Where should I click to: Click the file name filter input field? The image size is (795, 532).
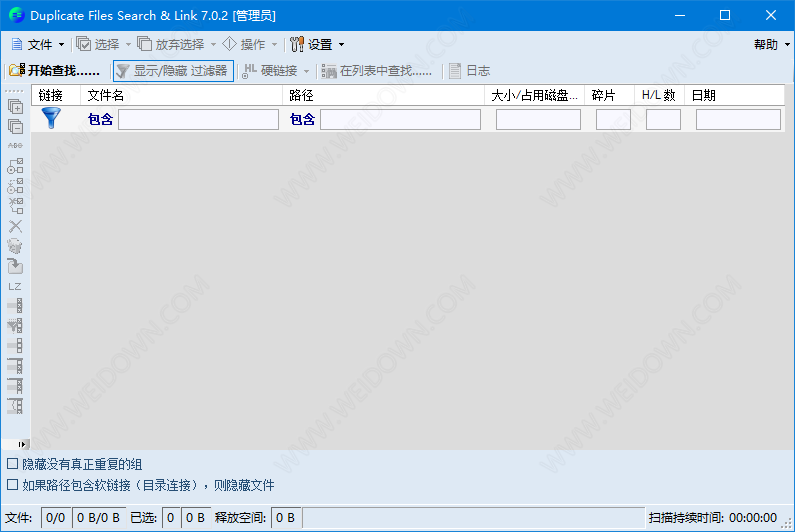pyautogui.click(x=198, y=120)
